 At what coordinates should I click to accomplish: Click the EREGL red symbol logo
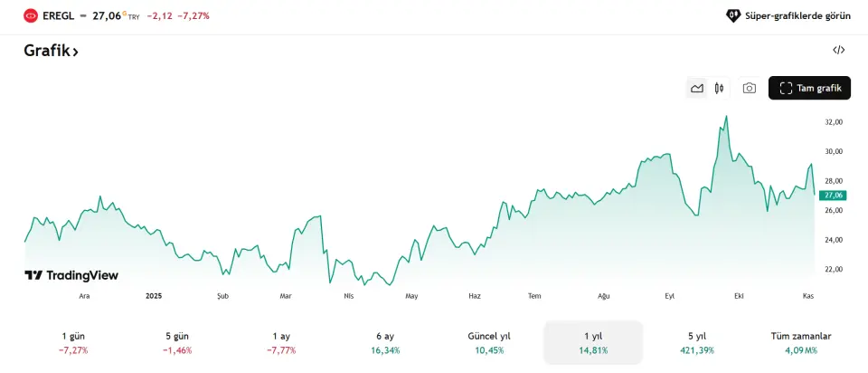(31, 15)
